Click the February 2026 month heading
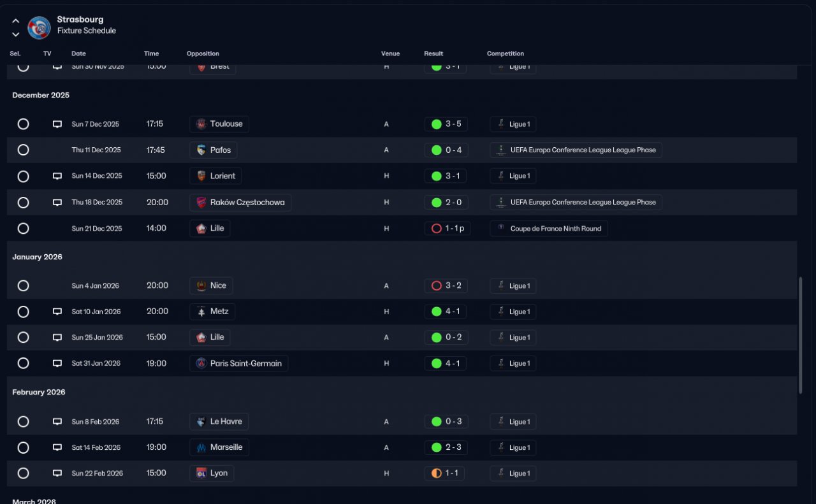This screenshot has height=504, width=816. click(x=39, y=392)
